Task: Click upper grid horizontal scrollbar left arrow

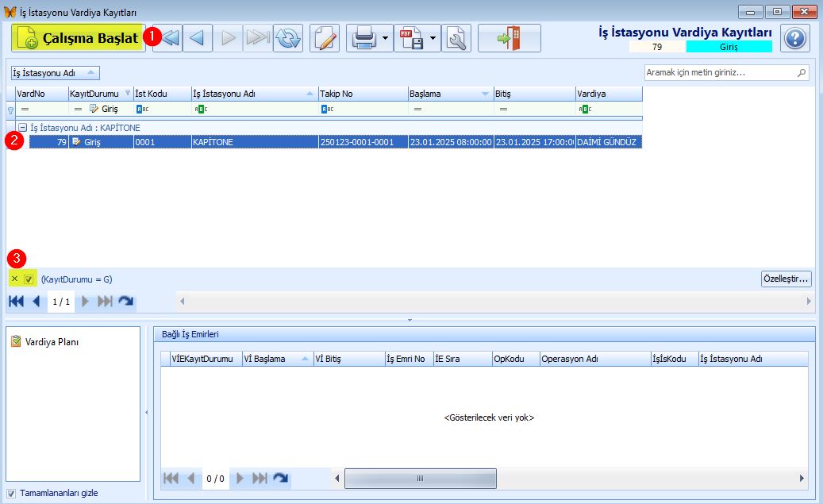Action: click(x=182, y=302)
